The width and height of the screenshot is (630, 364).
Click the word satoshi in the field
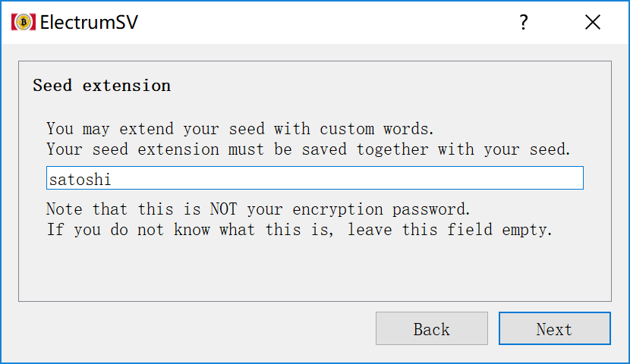80,180
